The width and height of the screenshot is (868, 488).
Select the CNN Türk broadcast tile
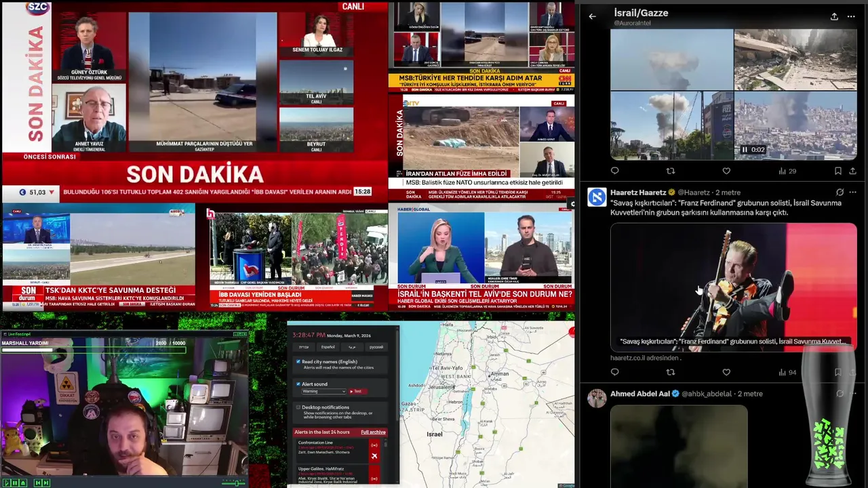click(481, 47)
